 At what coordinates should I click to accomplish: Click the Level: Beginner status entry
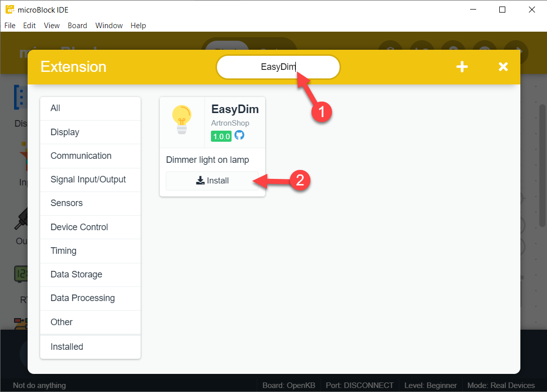430,385
